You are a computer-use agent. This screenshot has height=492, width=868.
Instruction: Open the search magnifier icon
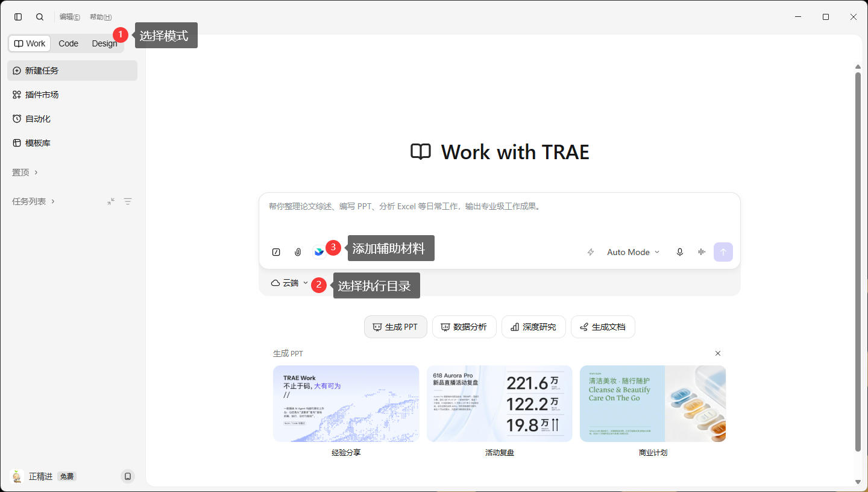point(40,17)
